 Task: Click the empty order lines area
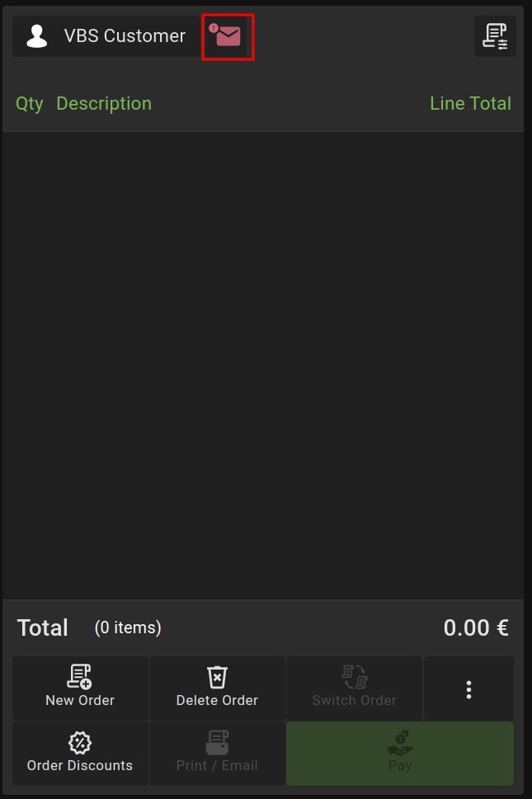tap(263, 363)
